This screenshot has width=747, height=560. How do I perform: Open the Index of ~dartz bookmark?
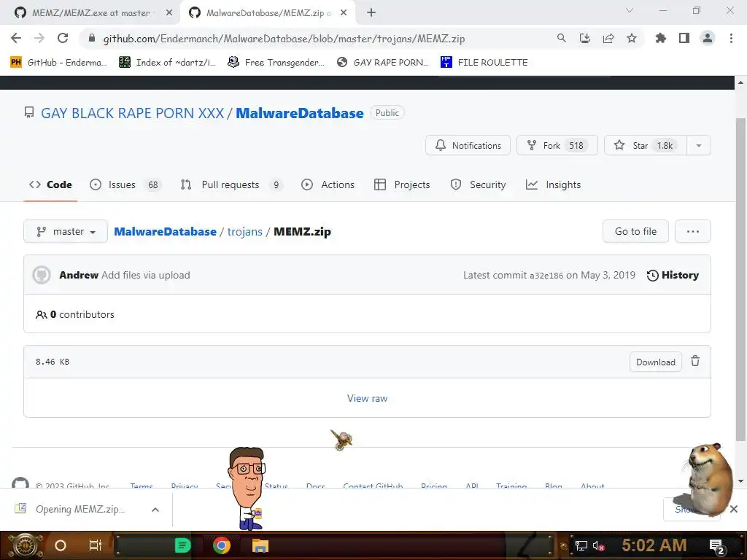tap(168, 63)
